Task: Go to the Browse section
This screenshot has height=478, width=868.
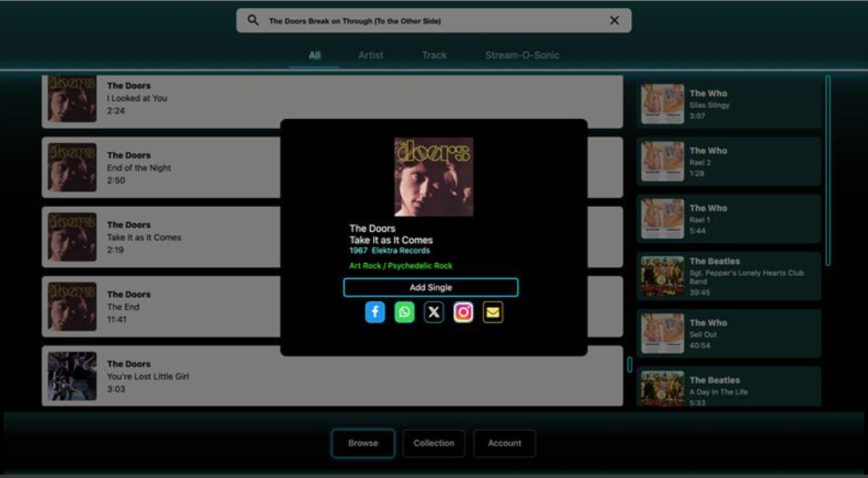Action: (x=363, y=443)
